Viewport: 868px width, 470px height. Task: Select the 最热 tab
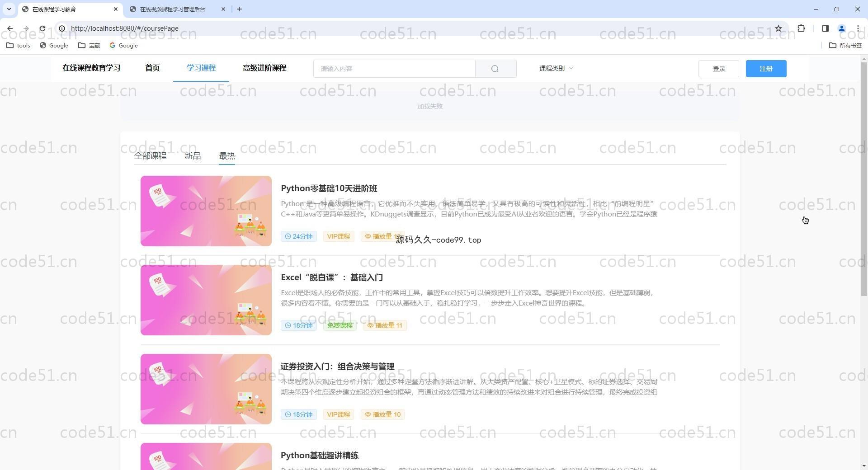[x=227, y=156]
